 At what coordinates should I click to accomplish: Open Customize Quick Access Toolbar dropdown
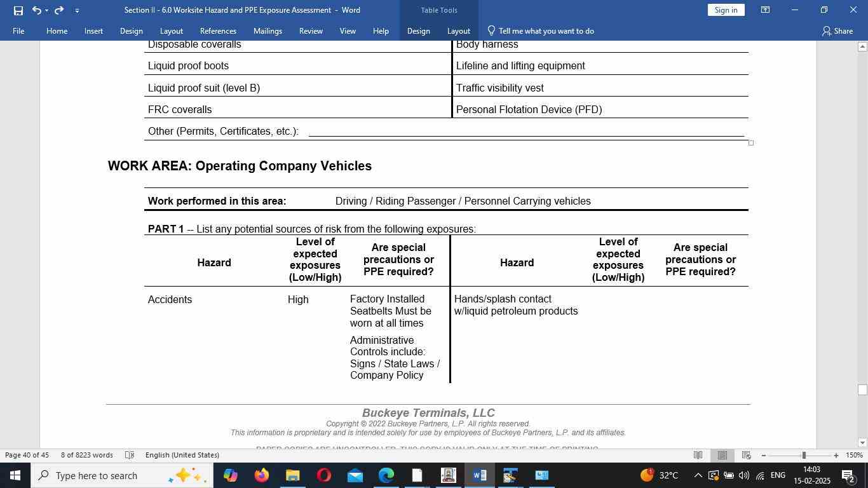coord(77,10)
